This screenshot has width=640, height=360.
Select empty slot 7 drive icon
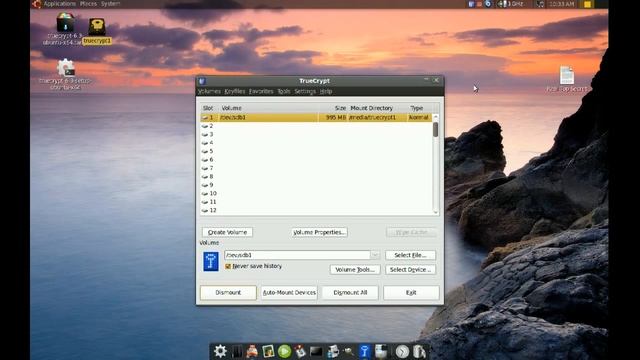point(205,168)
